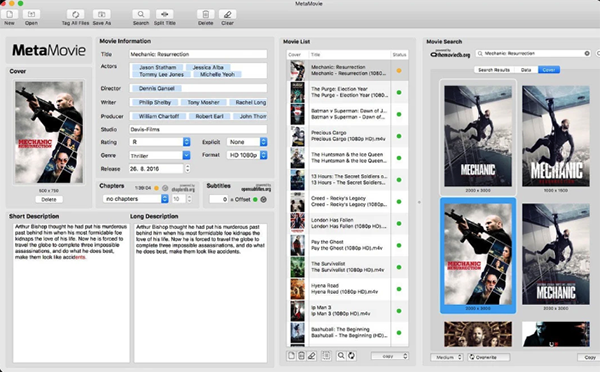
Task: Open the Medium size dropdown
Action: point(447,357)
